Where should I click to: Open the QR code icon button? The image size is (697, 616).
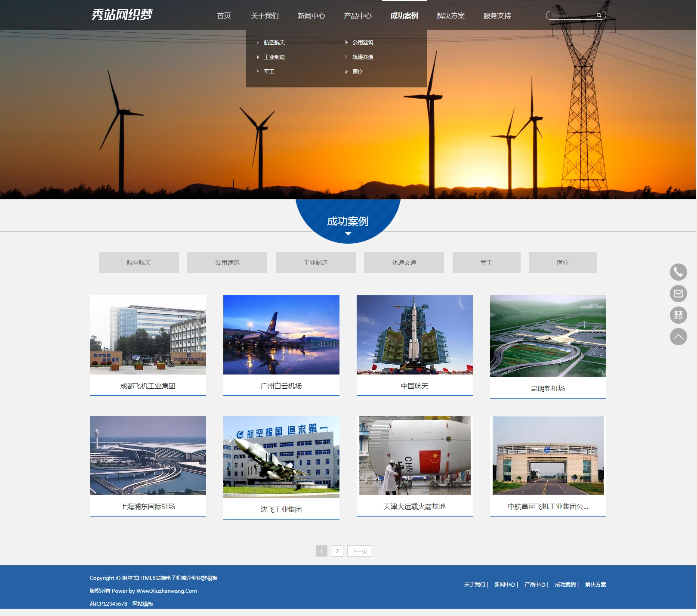pos(678,315)
